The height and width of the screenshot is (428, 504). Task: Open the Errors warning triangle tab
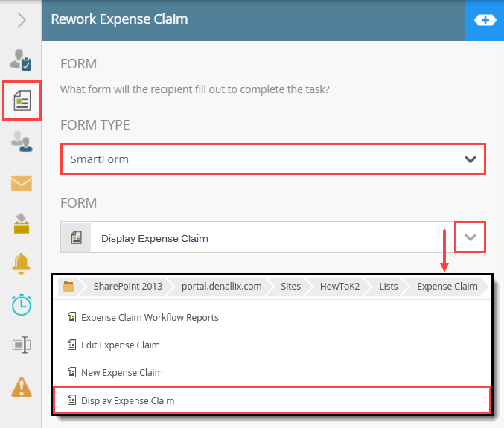point(22,387)
